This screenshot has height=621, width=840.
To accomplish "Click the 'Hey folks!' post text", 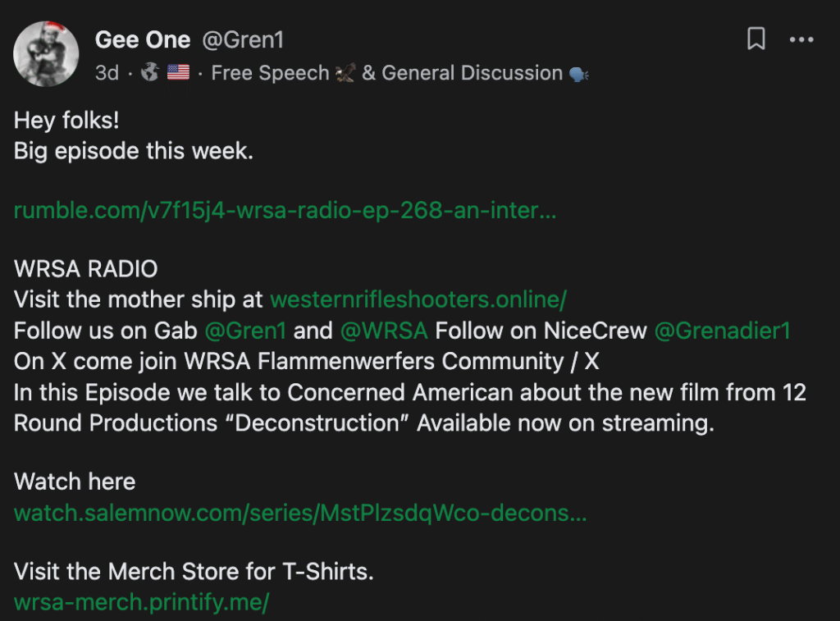I will click(x=66, y=120).
